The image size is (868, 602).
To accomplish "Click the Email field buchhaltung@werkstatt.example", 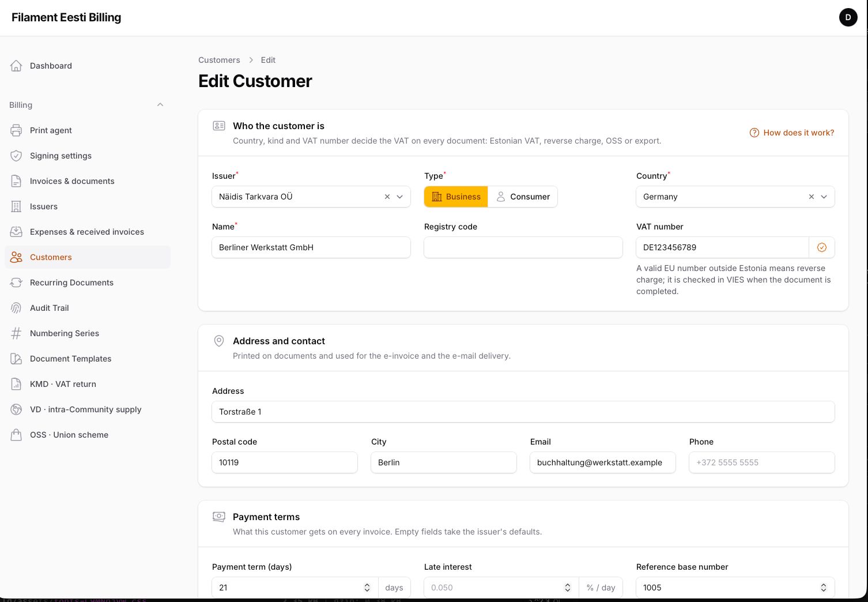I will (x=603, y=462).
